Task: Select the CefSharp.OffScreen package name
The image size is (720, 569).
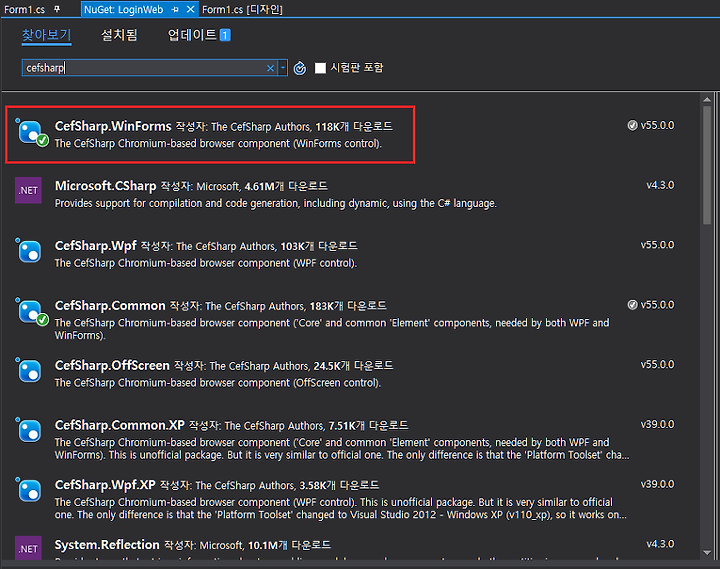Action: click(x=112, y=365)
